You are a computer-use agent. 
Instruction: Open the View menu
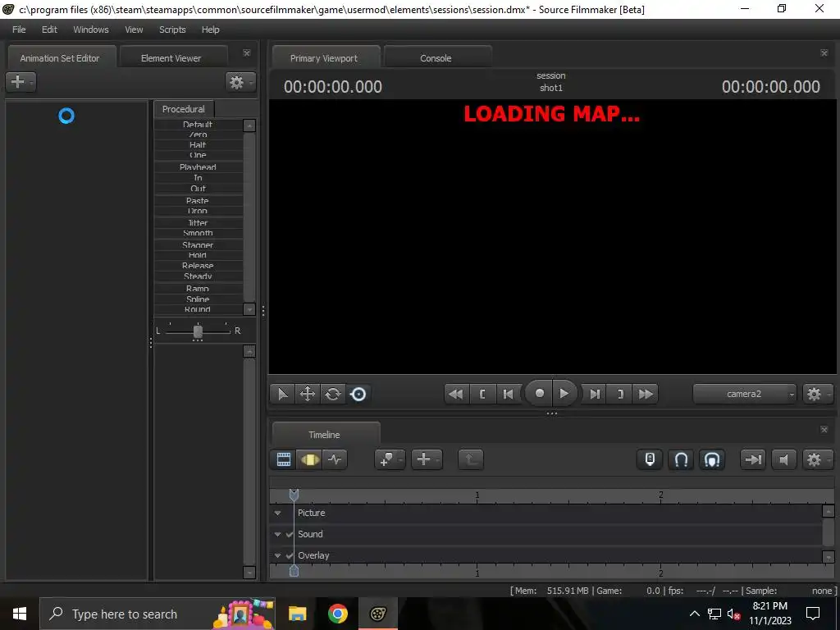tap(134, 30)
